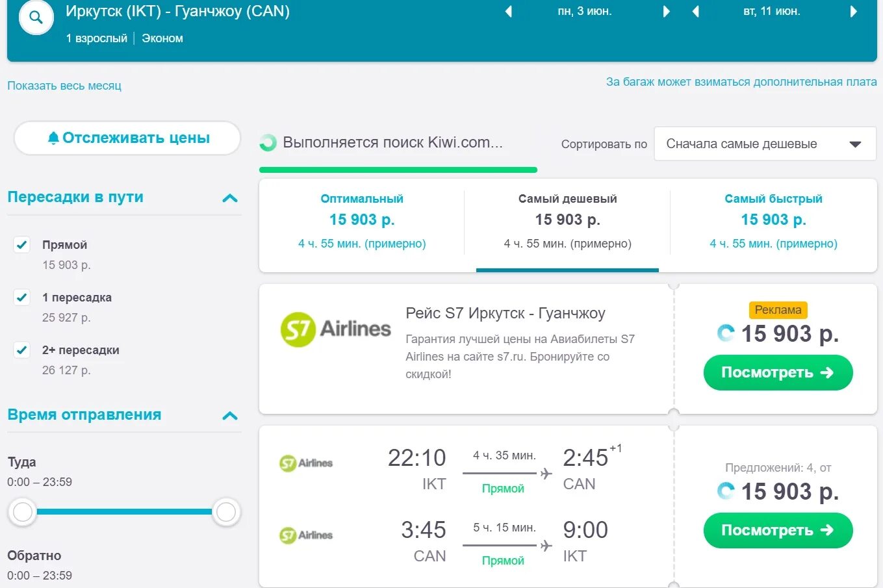
Task: Click the S7 Airlines ad logo
Action: [335, 329]
